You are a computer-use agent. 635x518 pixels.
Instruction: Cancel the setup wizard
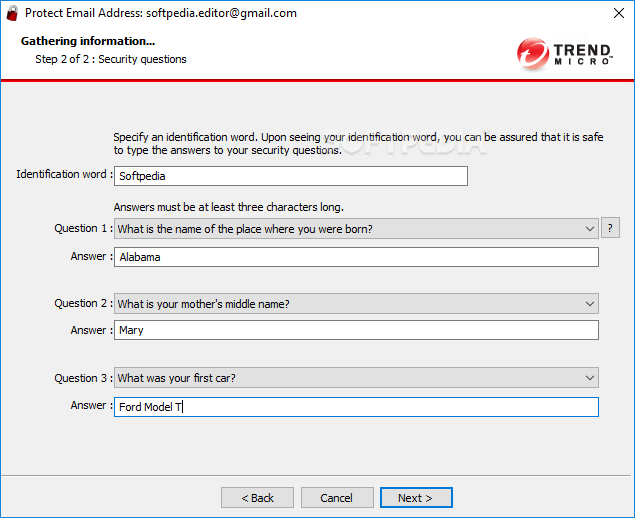[337, 498]
